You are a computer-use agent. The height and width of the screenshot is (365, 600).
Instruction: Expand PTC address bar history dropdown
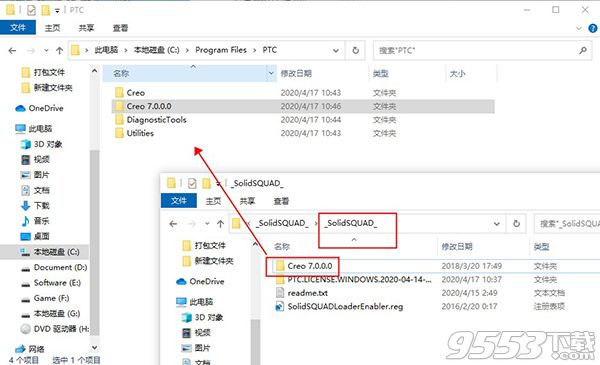pyautogui.click(x=336, y=50)
